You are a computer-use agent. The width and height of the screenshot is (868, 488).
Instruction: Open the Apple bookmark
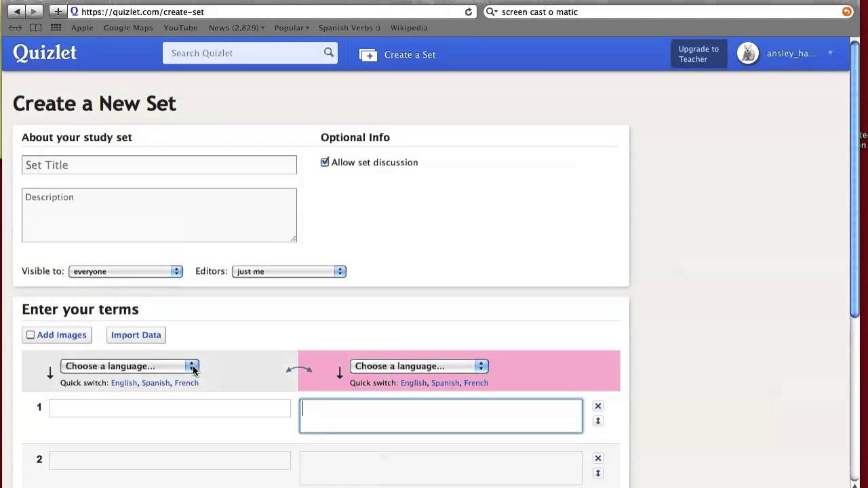pos(82,28)
